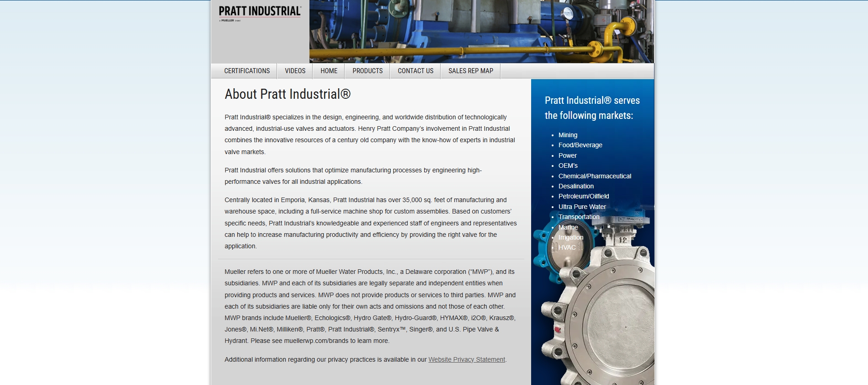Select the Irrigation list item
Screen dimensions: 868x385
tap(570, 237)
